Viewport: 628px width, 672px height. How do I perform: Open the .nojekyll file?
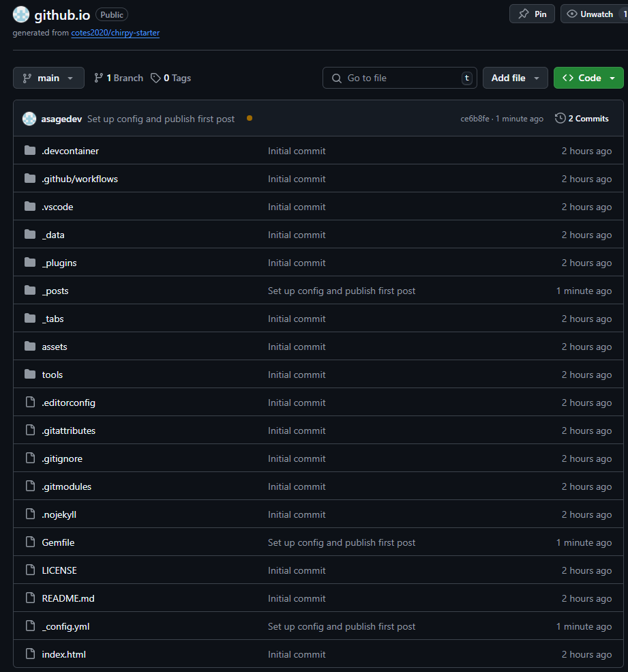pyautogui.click(x=59, y=514)
